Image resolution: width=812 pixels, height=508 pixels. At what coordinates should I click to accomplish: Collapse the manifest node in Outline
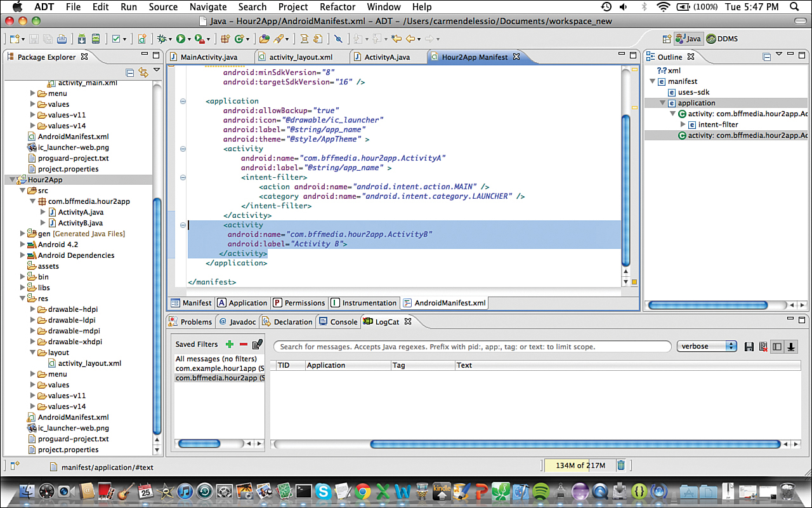pyautogui.click(x=652, y=81)
